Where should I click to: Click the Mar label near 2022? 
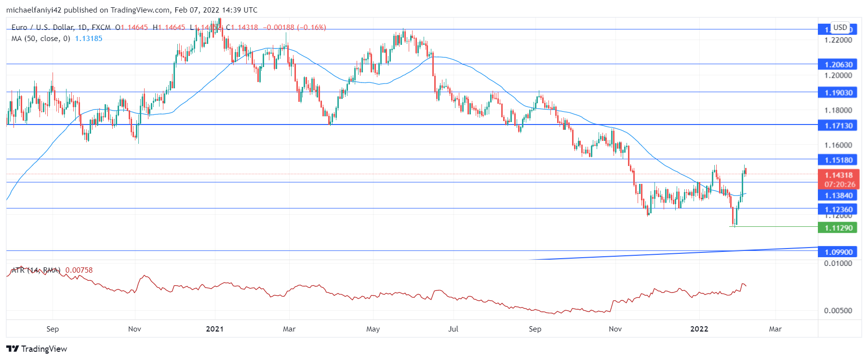(x=775, y=329)
